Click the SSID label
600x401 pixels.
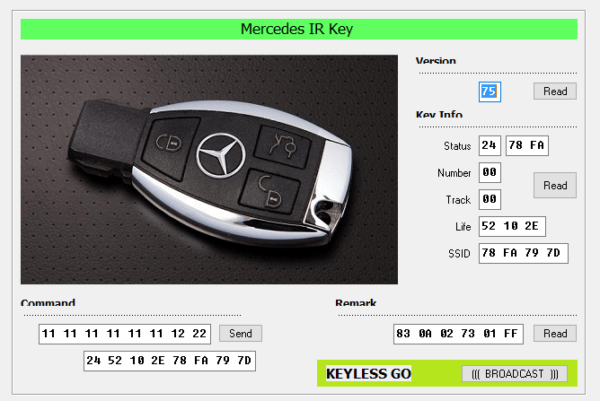pyautogui.click(x=459, y=254)
